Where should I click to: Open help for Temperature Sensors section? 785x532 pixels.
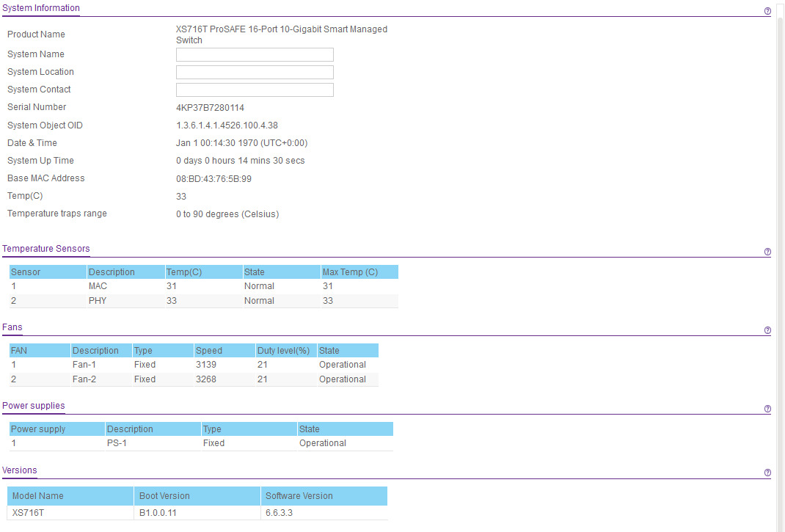[767, 252]
